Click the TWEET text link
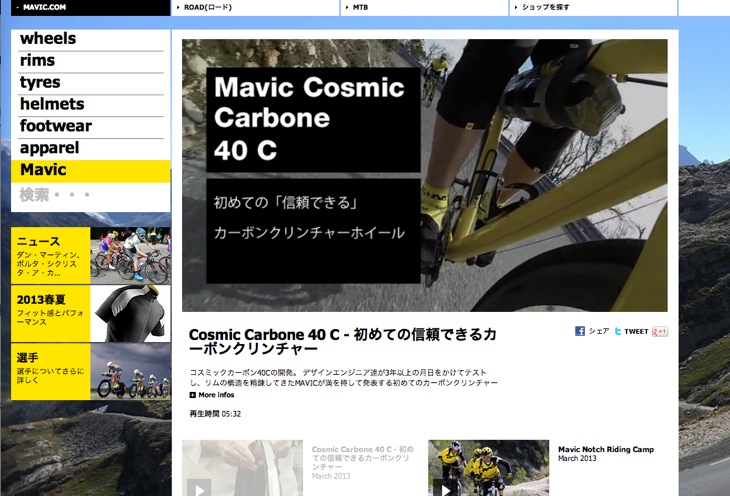The image size is (730, 496). (636, 332)
